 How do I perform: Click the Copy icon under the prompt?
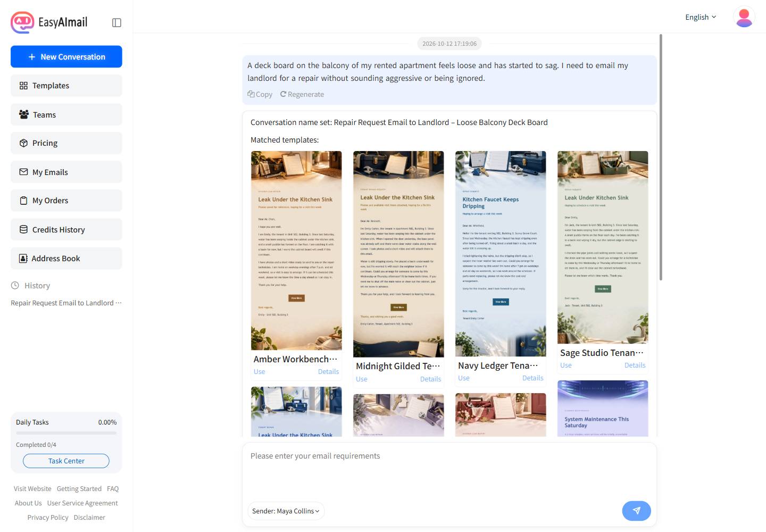point(251,94)
